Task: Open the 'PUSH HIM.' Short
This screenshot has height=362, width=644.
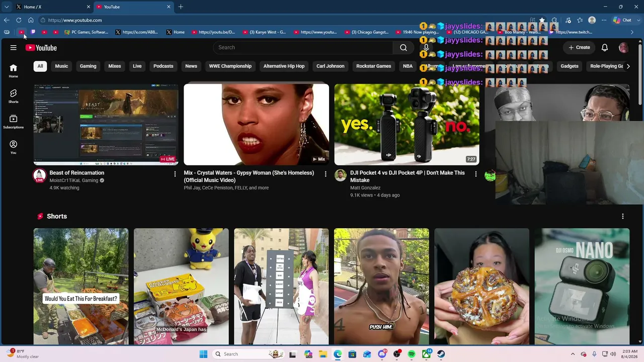Action: pos(381,287)
